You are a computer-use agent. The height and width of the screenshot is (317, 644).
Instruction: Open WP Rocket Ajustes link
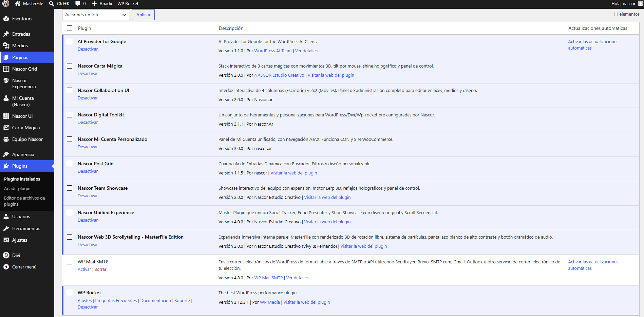pyautogui.click(x=84, y=301)
